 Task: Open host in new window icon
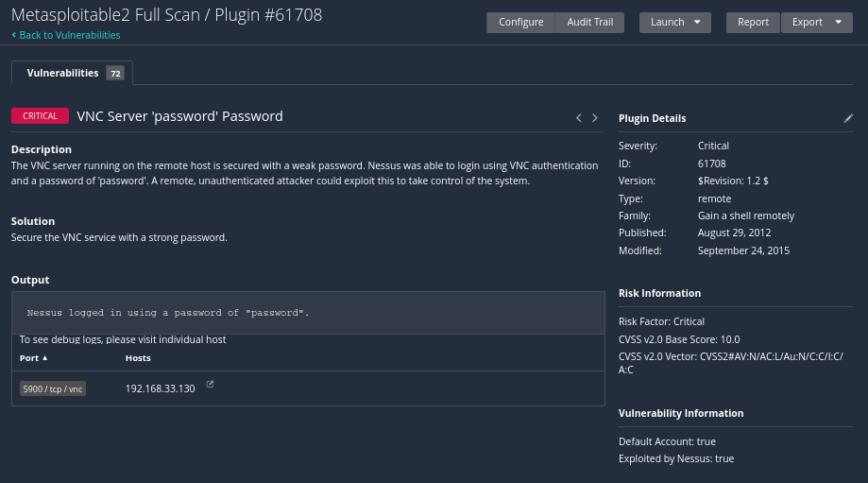pos(210,385)
